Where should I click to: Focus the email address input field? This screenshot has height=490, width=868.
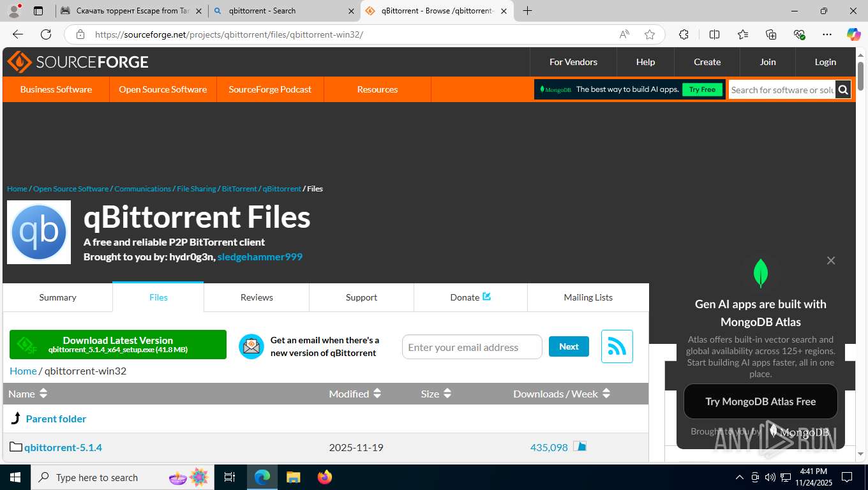coord(472,347)
